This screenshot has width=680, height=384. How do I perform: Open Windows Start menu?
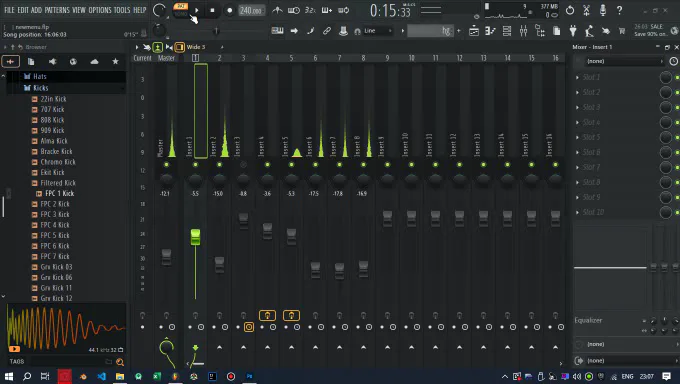tap(9, 376)
